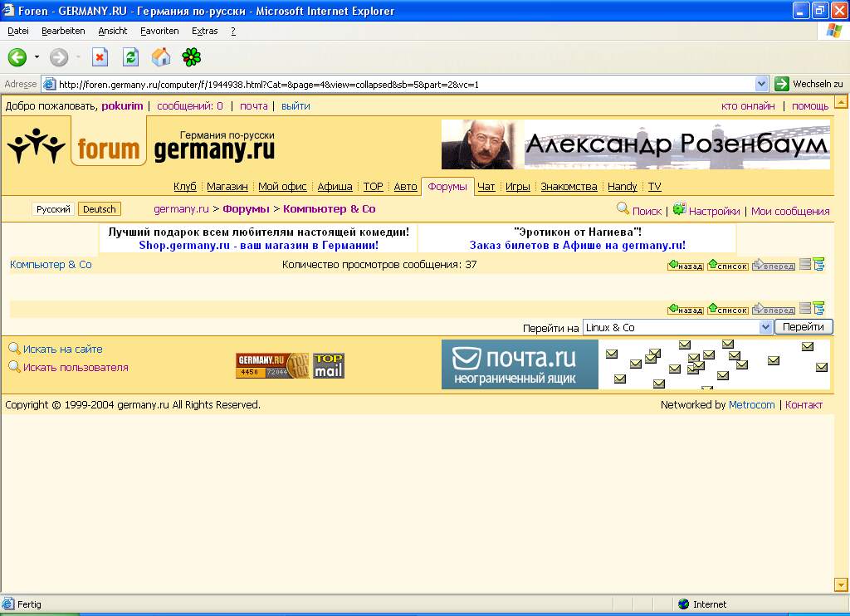
Task: Refresh the page using the green arrows icon
Action: coord(130,57)
